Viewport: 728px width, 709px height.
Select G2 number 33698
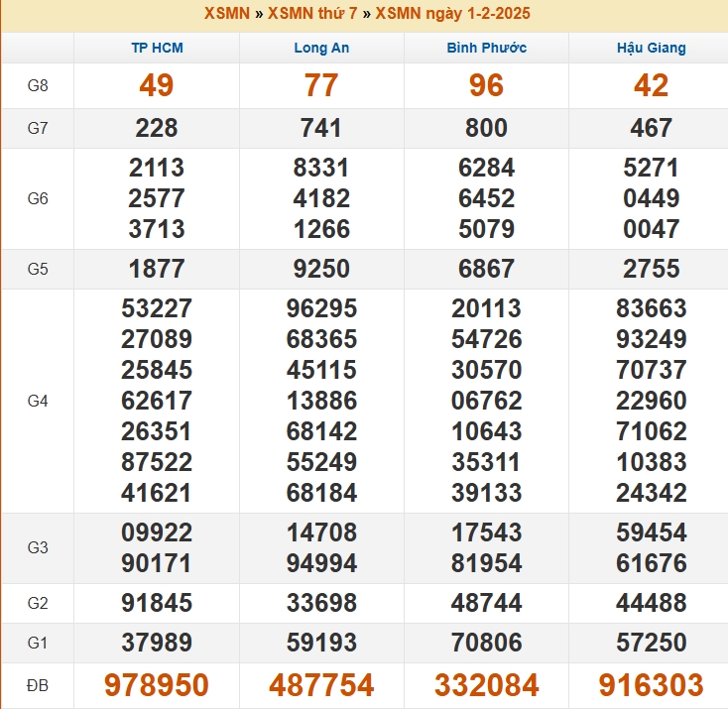(x=321, y=603)
